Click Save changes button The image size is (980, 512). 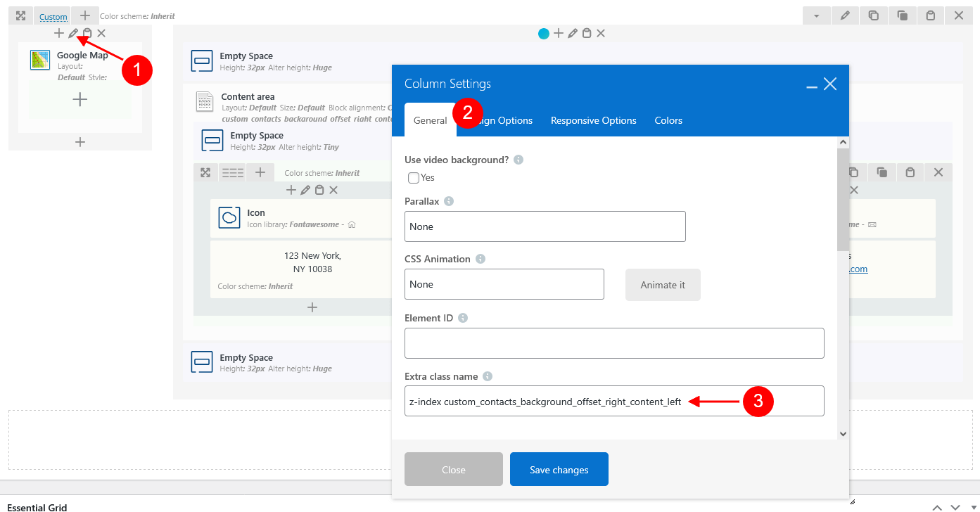pos(559,469)
